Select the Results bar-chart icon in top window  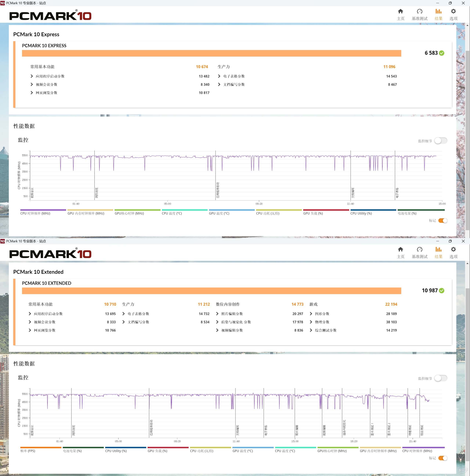438,11
